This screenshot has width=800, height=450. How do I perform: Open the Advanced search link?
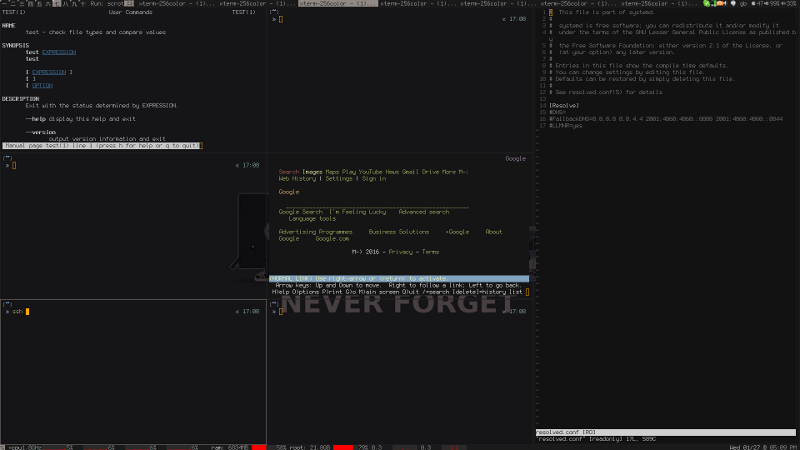[x=423, y=212]
